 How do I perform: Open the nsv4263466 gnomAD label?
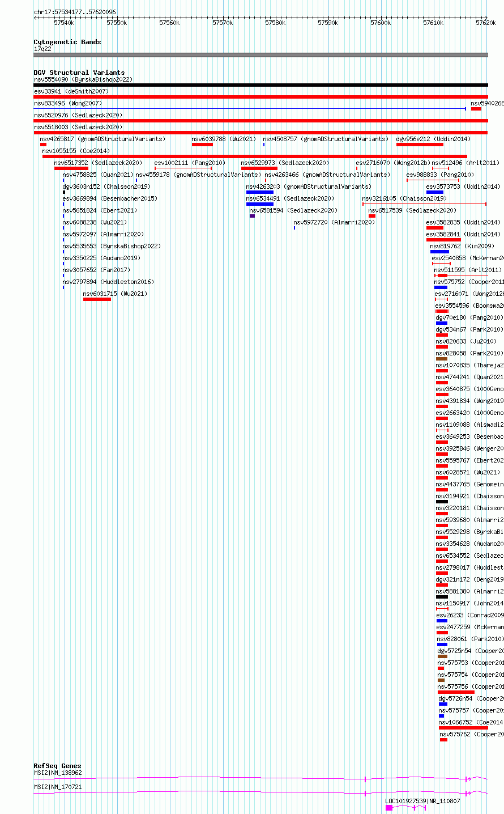pos(328,175)
